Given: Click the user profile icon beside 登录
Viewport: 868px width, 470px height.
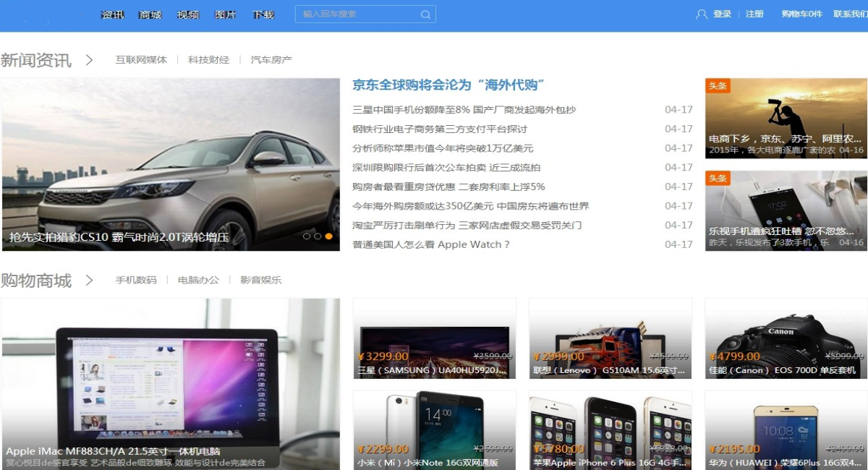Looking at the screenshot, I should [701, 14].
